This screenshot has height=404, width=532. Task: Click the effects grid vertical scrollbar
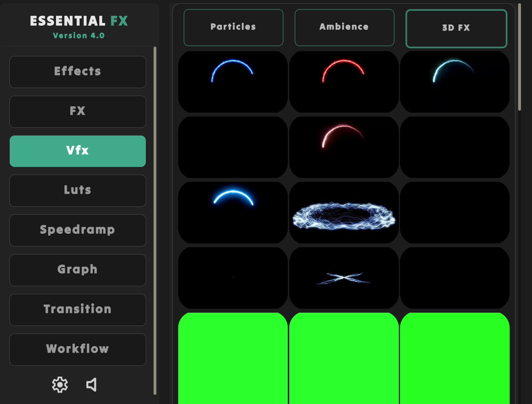[x=520, y=57]
